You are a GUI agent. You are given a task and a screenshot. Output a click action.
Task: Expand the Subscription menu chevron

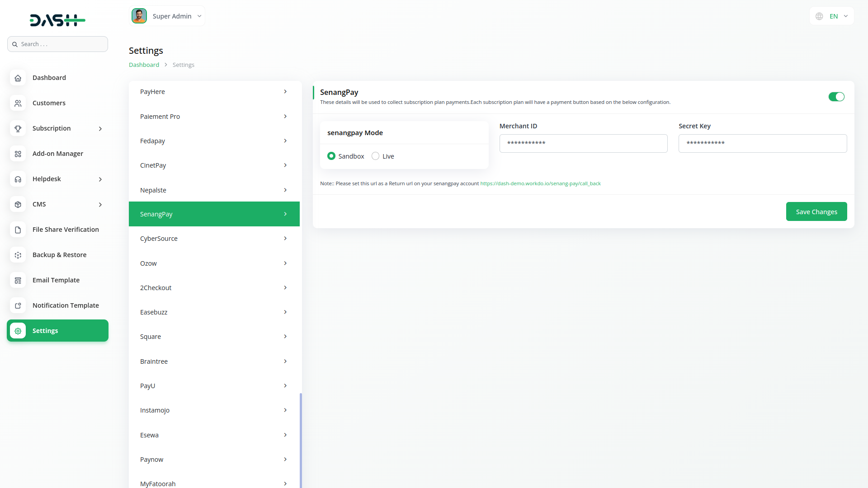click(x=100, y=129)
